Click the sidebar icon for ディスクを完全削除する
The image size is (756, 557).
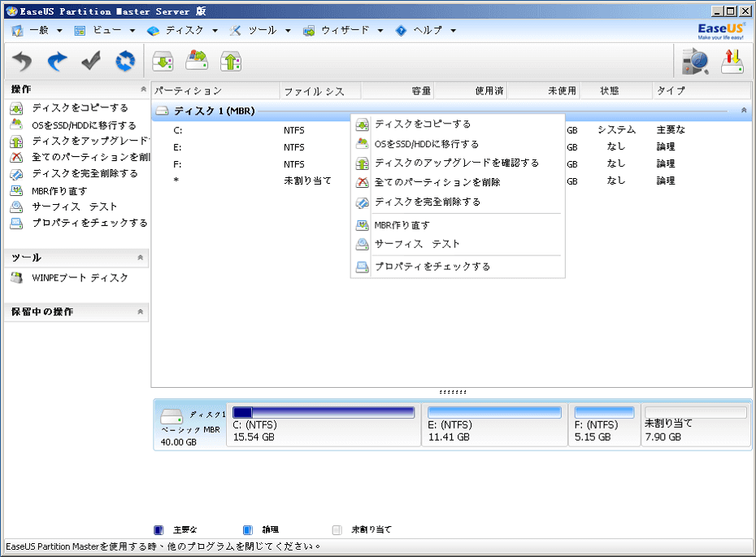16,174
